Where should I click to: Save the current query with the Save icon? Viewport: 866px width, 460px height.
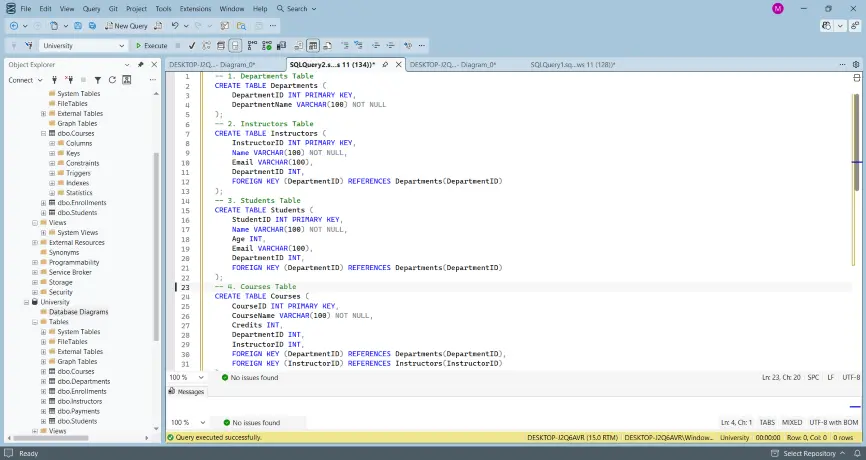pos(78,26)
